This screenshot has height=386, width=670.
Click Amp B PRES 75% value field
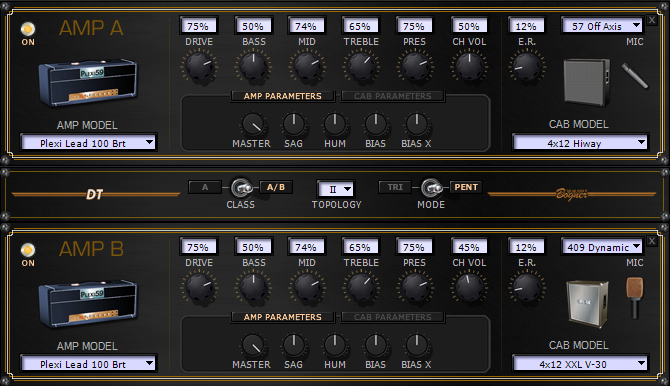click(x=414, y=247)
